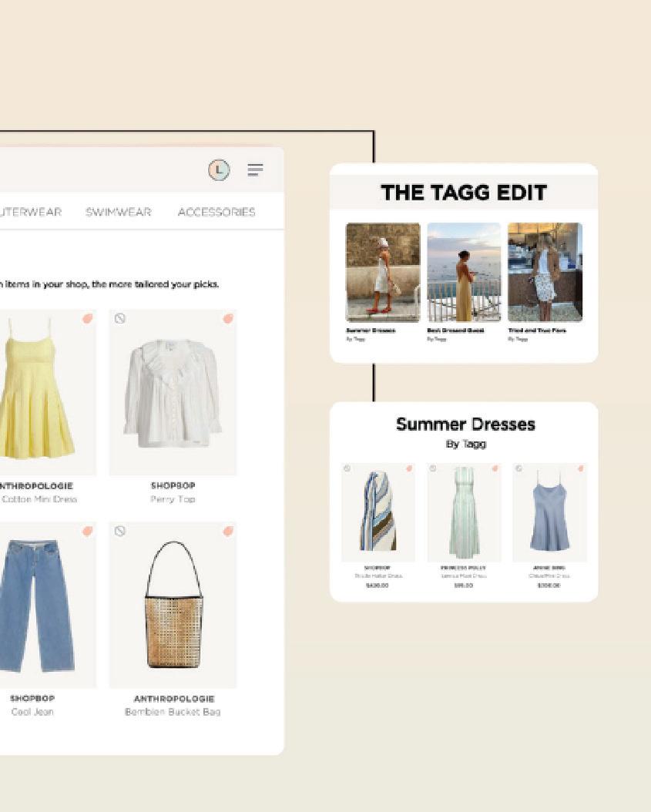Open the profile avatar with letter L
The image size is (651, 812).
point(219,169)
